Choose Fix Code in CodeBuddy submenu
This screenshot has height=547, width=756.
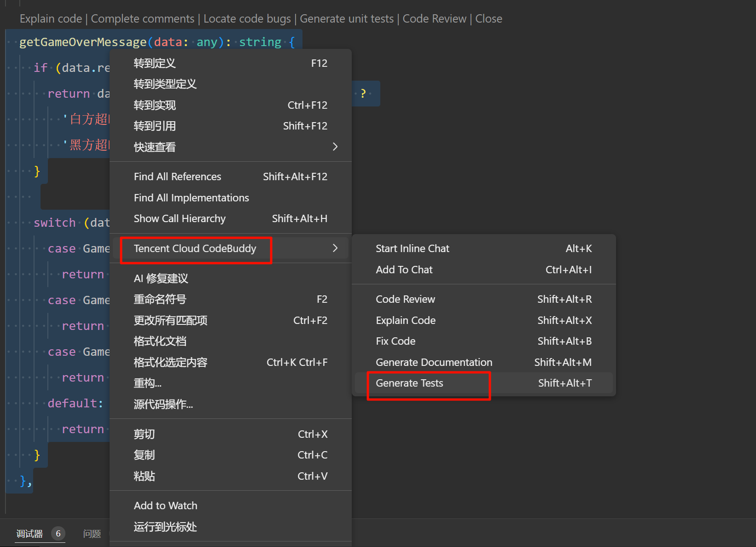pyautogui.click(x=395, y=341)
